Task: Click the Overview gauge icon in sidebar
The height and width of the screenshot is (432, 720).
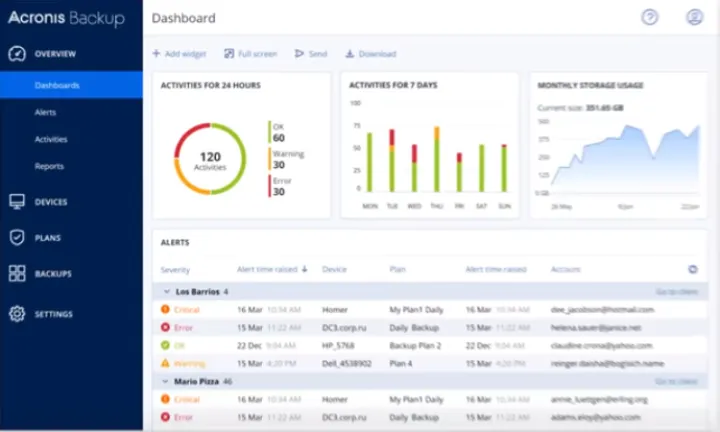Action: pos(16,54)
